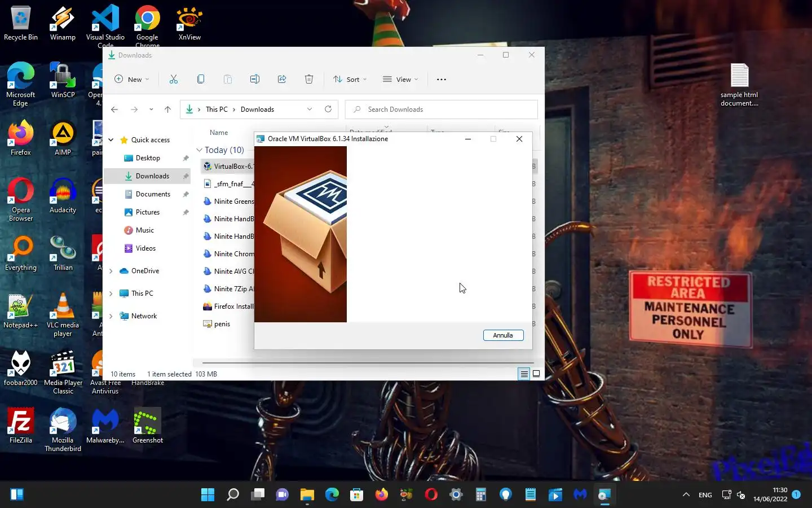The width and height of the screenshot is (812, 508).
Task: Click the Paste icon in Downloads toolbar
Action: tap(228, 79)
